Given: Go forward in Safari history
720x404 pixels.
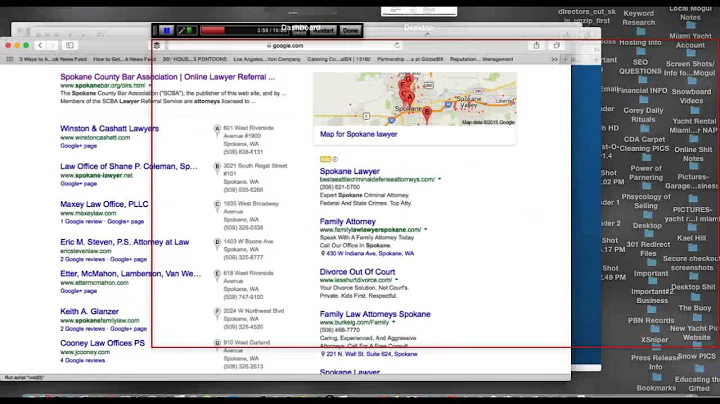Looking at the screenshot, I should [52, 45].
